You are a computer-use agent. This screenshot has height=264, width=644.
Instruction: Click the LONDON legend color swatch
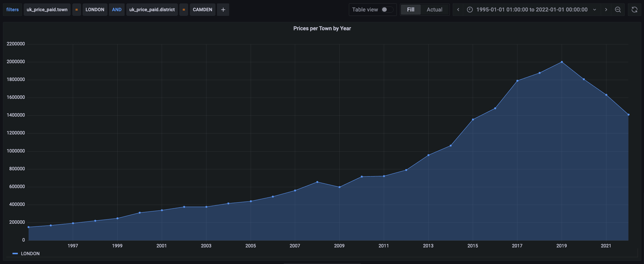15,254
